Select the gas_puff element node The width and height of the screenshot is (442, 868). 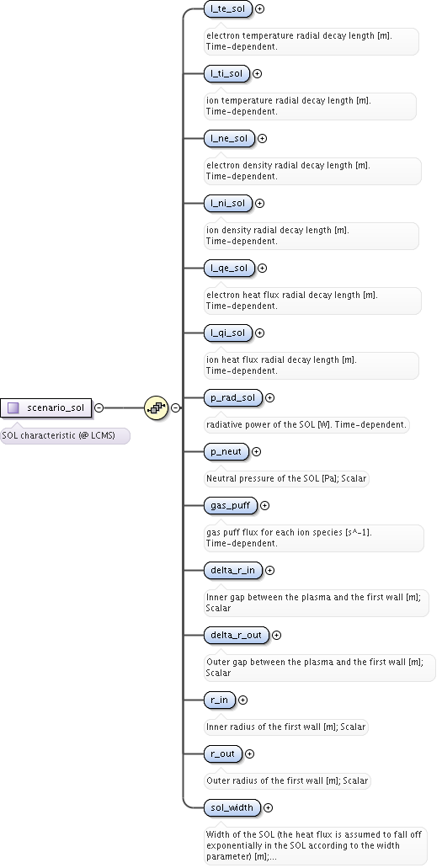click(231, 505)
